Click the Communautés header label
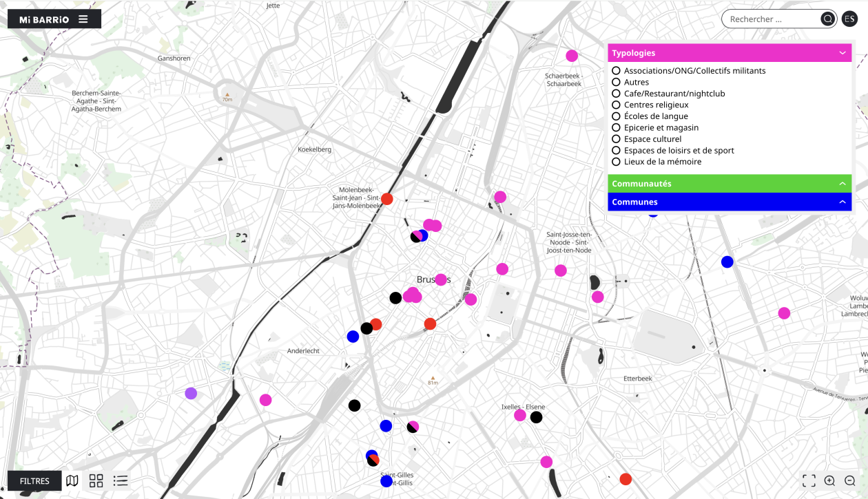 (641, 184)
